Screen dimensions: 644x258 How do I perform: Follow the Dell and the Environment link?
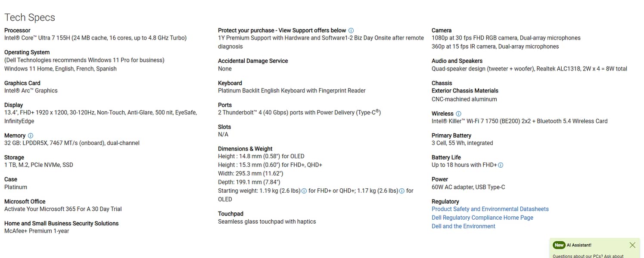pyautogui.click(x=463, y=226)
